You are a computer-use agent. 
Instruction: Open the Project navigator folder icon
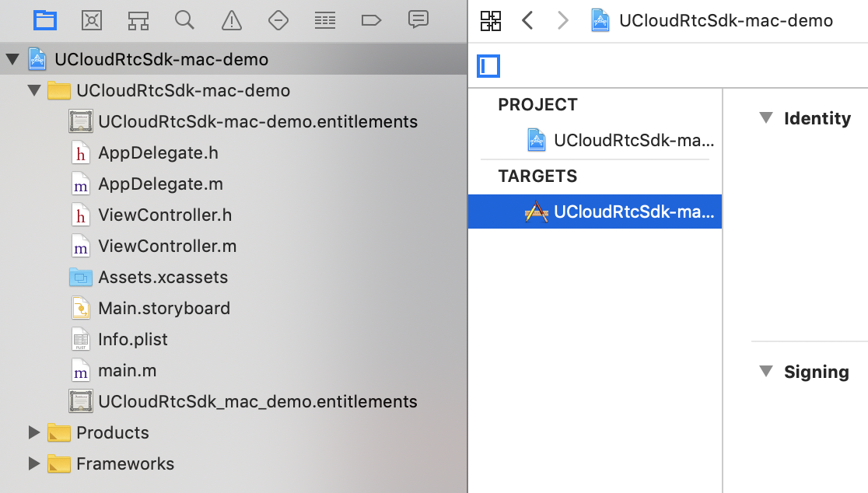point(45,20)
